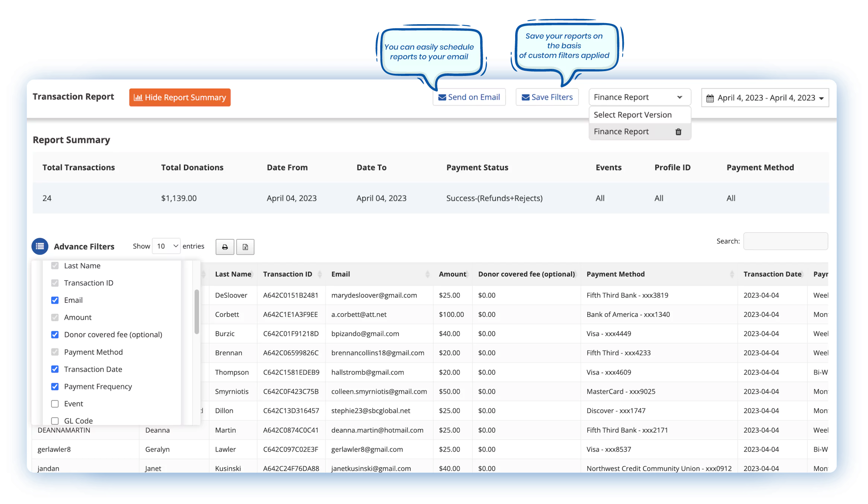Export table data via the Excel icon

(245, 246)
